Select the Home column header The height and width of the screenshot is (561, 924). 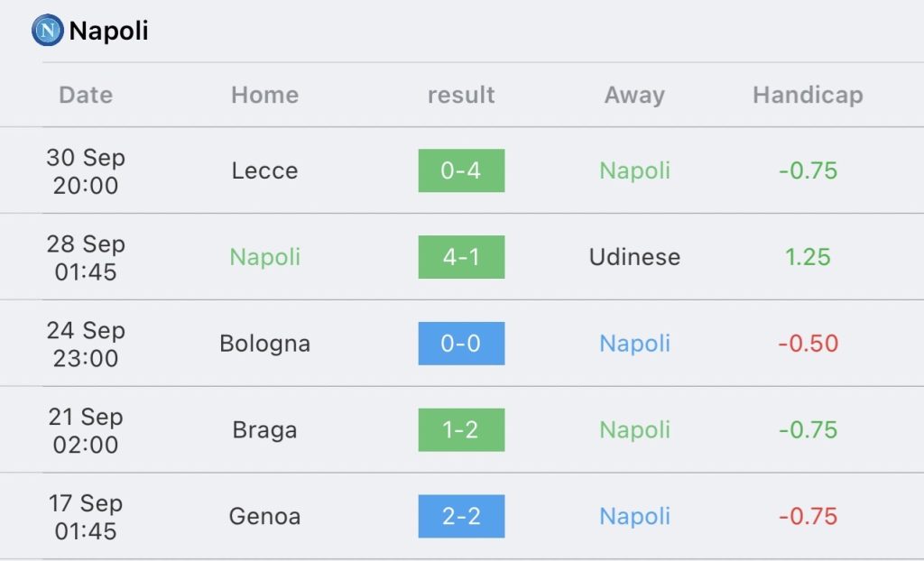pos(264,95)
